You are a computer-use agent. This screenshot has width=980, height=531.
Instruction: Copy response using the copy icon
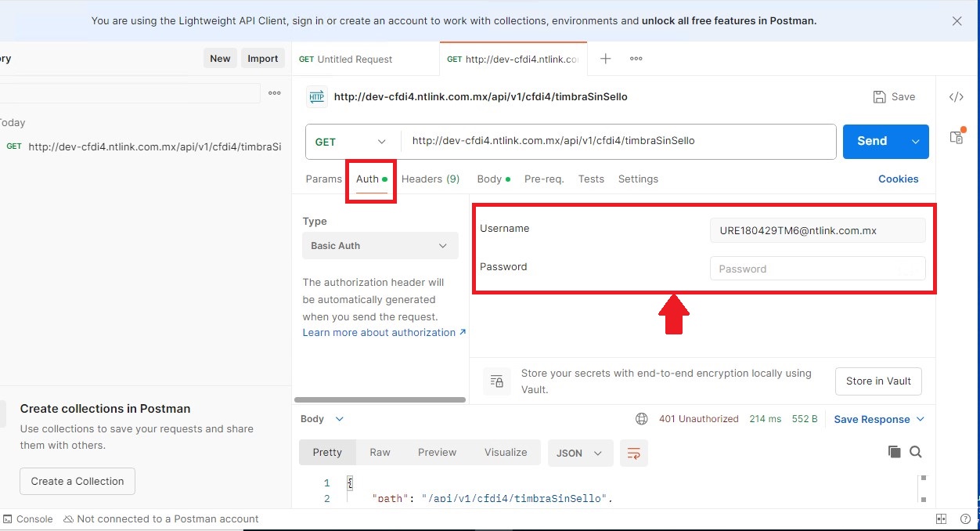click(894, 452)
